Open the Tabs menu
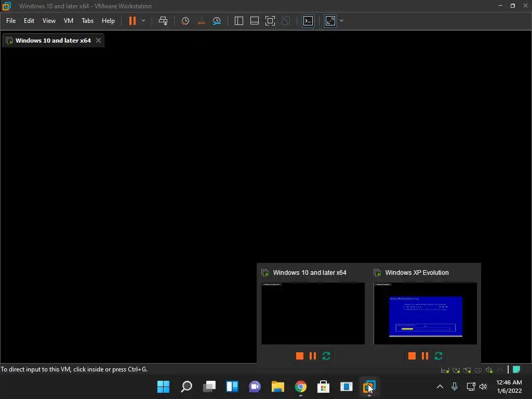Screen dimensions: 532x399 [87, 21]
